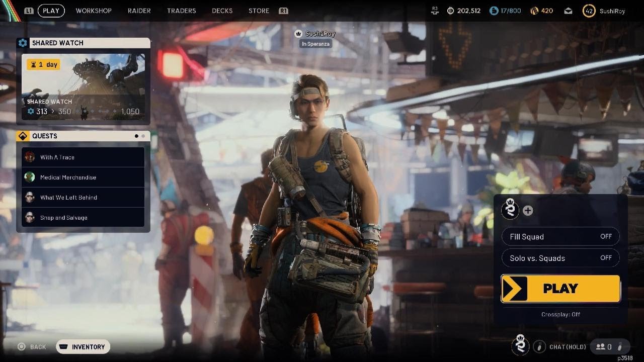Click the Shared Watch gear icon in header
Image resolution: width=644 pixels, height=362 pixels.
22,43
